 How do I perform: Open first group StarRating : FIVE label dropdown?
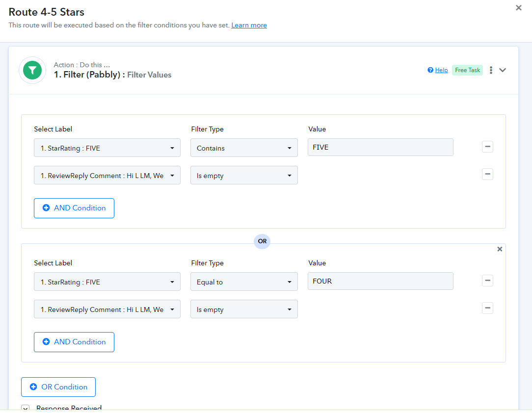107,148
